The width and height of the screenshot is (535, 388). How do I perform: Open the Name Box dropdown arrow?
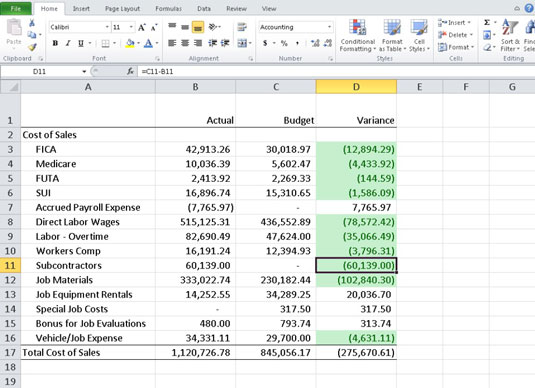84,71
